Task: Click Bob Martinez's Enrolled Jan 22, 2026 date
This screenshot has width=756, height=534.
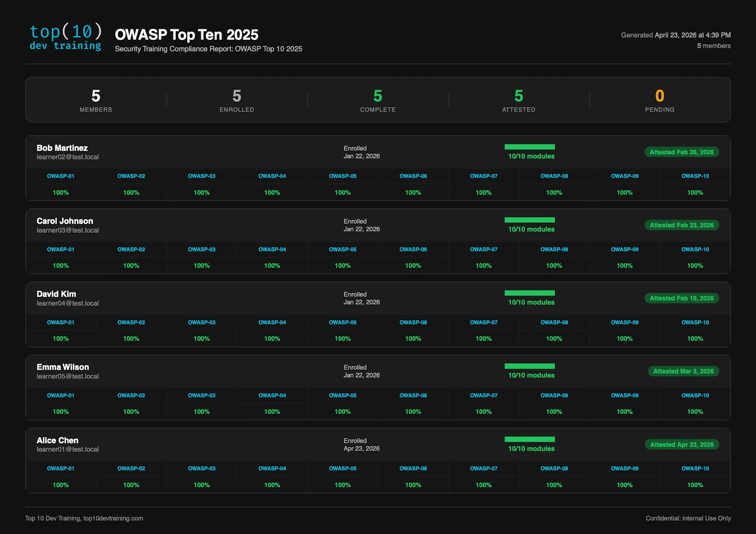Action: click(361, 152)
